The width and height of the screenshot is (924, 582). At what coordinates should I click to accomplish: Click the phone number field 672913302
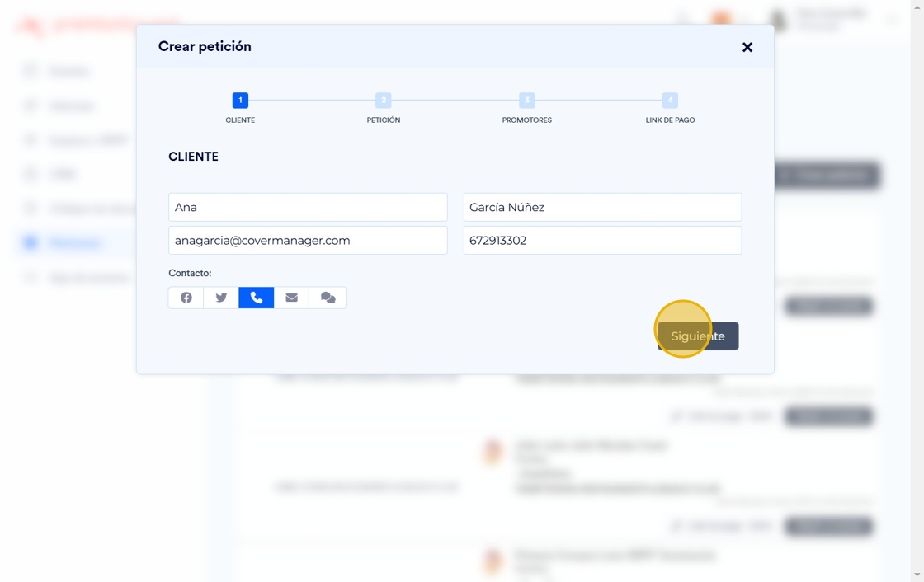point(602,241)
